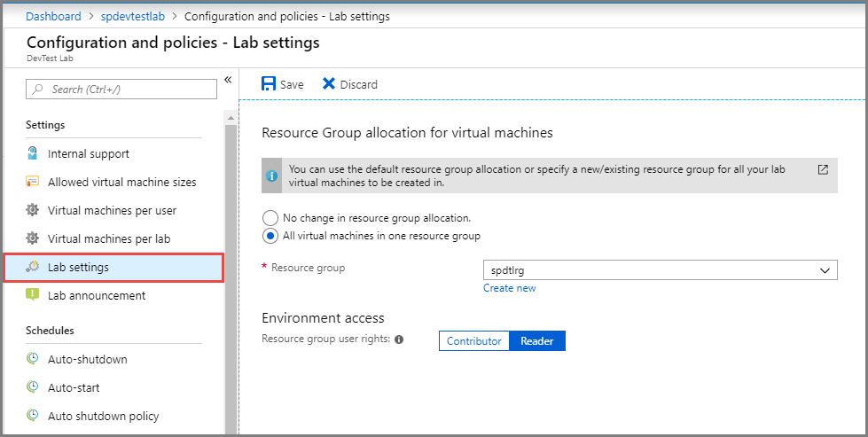Screen dimensions: 868x437
Task: Collapse the left navigation menu
Action: click(x=228, y=80)
